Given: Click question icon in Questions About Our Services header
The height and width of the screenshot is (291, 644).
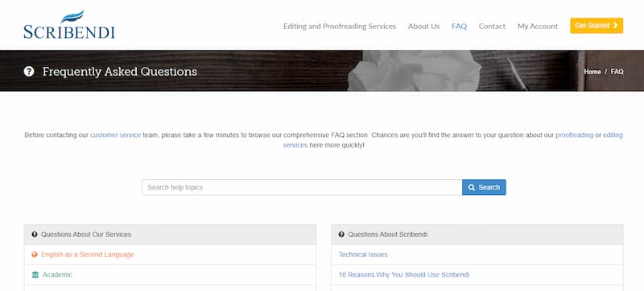Looking at the screenshot, I should tap(35, 235).
